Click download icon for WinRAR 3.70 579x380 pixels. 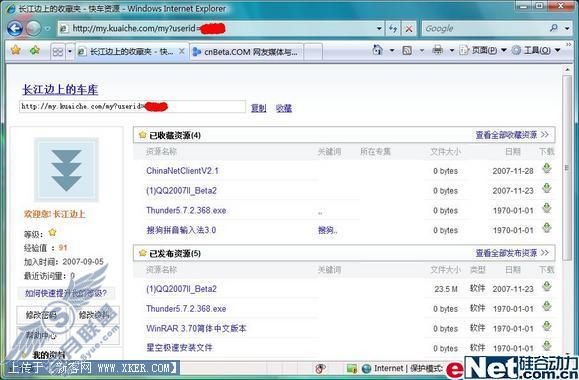click(x=547, y=326)
